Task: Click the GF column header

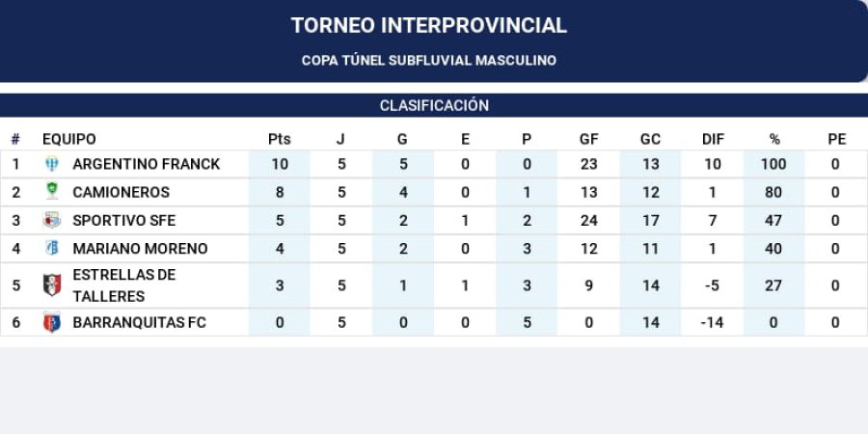Action: [588, 139]
